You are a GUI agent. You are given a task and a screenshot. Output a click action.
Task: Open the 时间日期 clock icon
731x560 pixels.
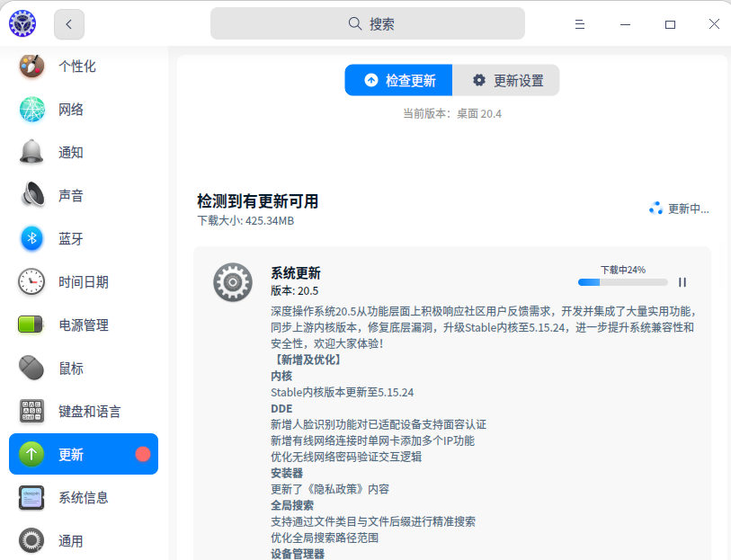[x=31, y=282]
